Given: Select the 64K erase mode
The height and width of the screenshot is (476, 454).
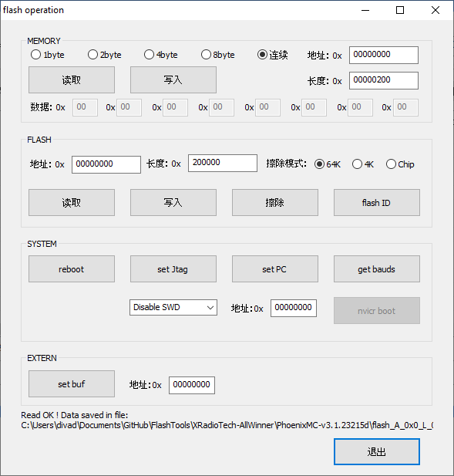Looking at the screenshot, I should [x=328, y=164].
